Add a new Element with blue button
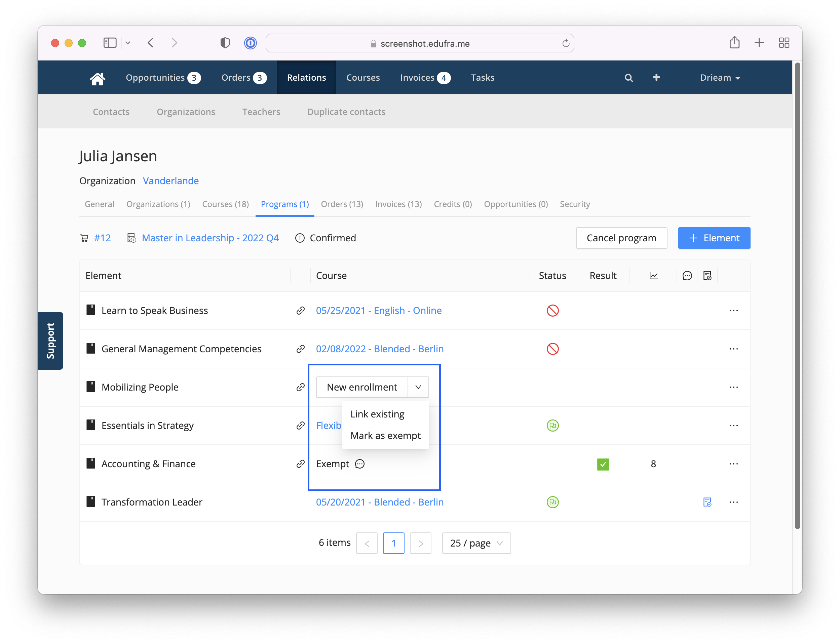Viewport: 840px width, 644px height. (714, 238)
